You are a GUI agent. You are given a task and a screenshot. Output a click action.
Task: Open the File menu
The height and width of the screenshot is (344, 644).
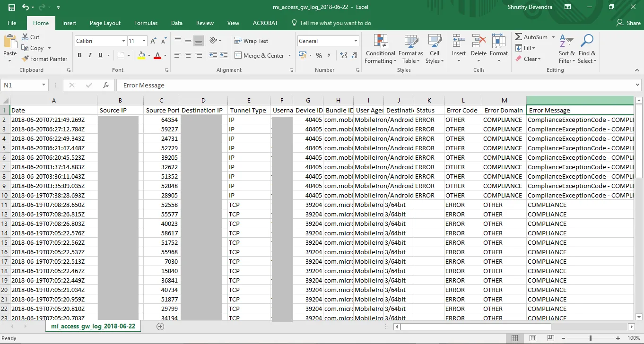[12, 23]
